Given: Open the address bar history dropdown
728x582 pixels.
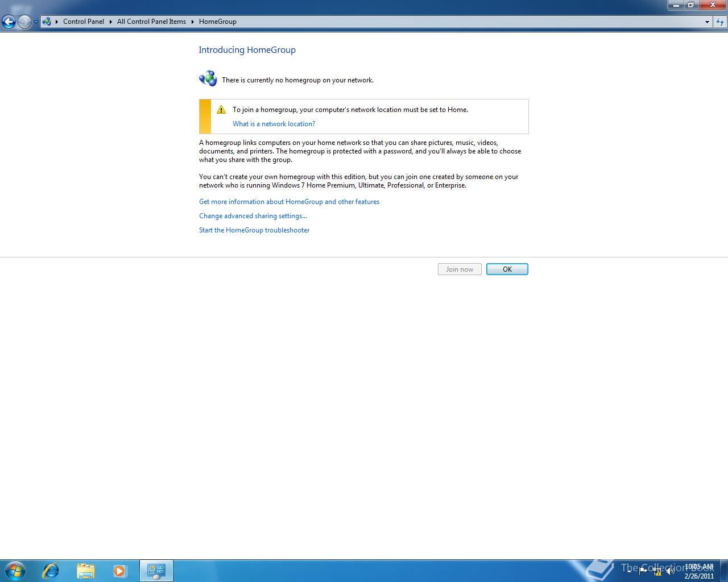Looking at the screenshot, I should pyautogui.click(x=707, y=22).
